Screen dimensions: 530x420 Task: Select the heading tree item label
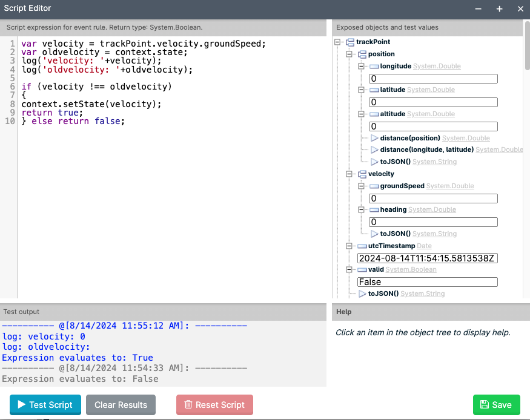coord(393,209)
